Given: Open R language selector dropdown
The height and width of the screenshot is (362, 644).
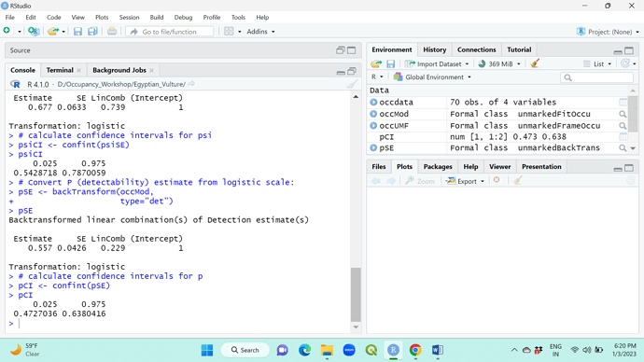Looking at the screenshot, I should 377,77.
